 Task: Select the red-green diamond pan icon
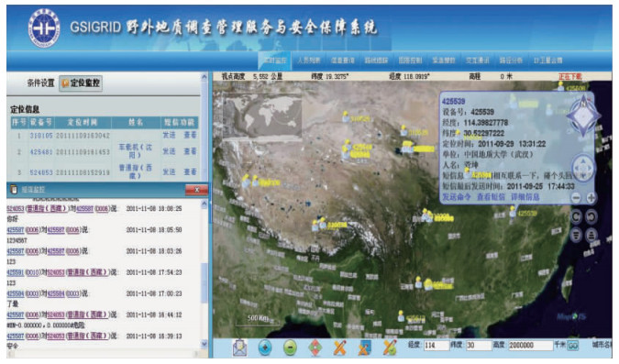(x=315, y=347)
